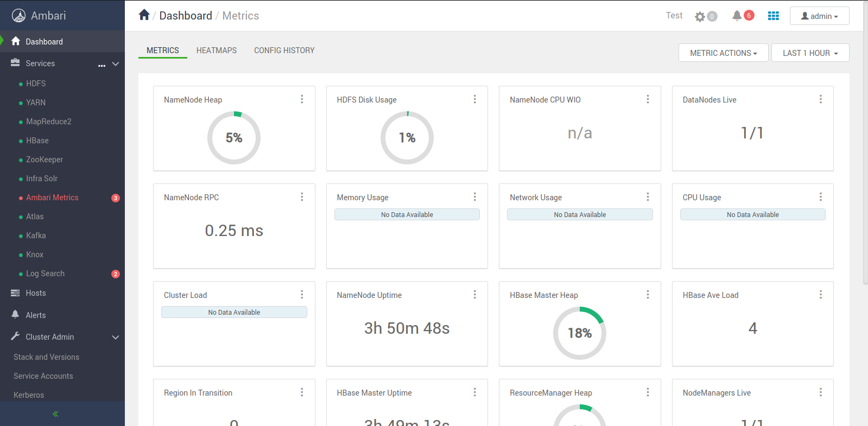Collapse the Cluster Admin section chevron
Viewport: 868px width, 426px height.
click(115, 337)
